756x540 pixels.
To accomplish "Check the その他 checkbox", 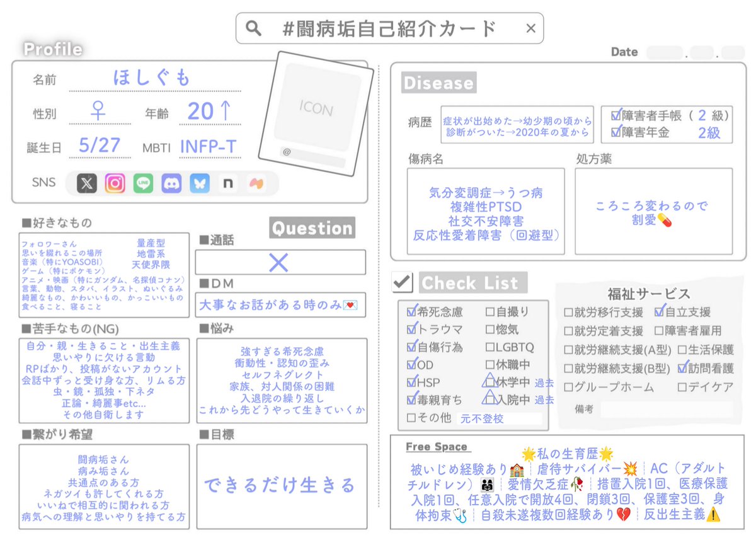I will (x=411, y=417).
